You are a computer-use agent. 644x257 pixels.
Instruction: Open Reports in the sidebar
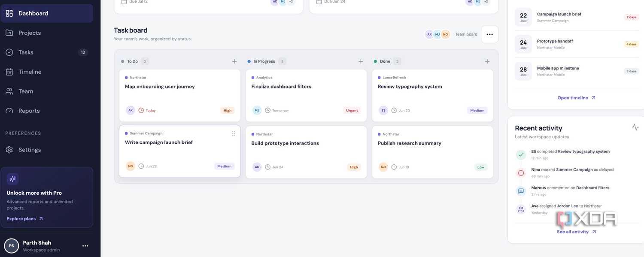pos(46,111)
